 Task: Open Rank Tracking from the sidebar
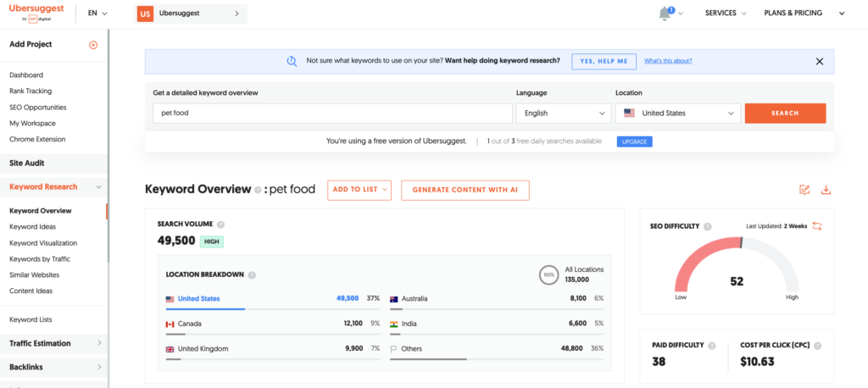pyautogui.click(x=31, y=91)
